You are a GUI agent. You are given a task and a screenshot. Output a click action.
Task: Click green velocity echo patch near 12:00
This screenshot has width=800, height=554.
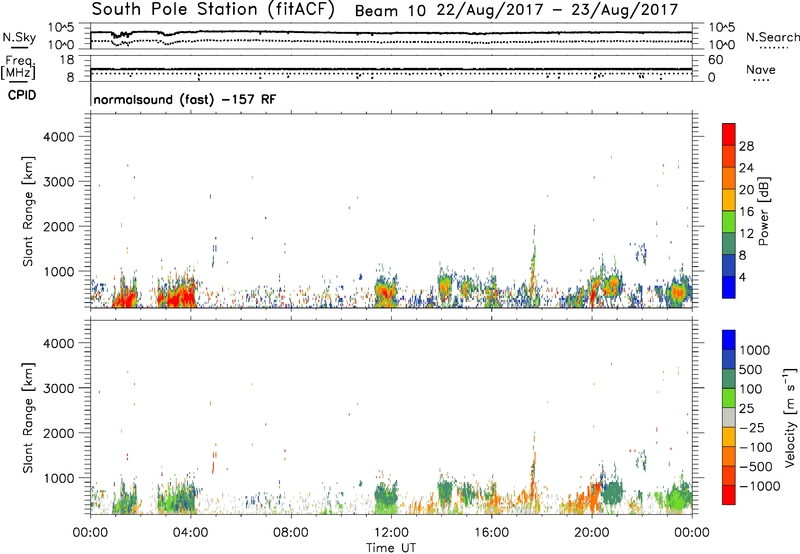pyautogui.click(x=386, y=495)
